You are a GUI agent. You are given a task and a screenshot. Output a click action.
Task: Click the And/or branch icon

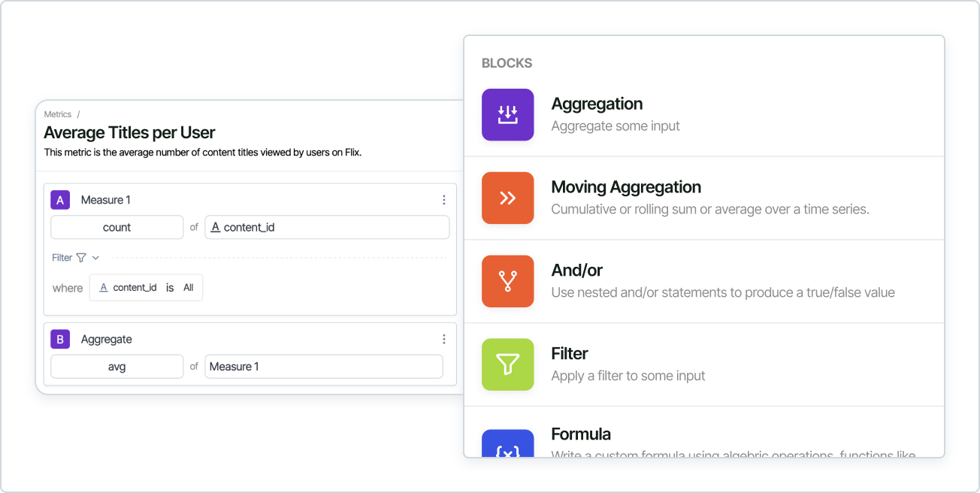pyautogui.click(x=507, y=281)
